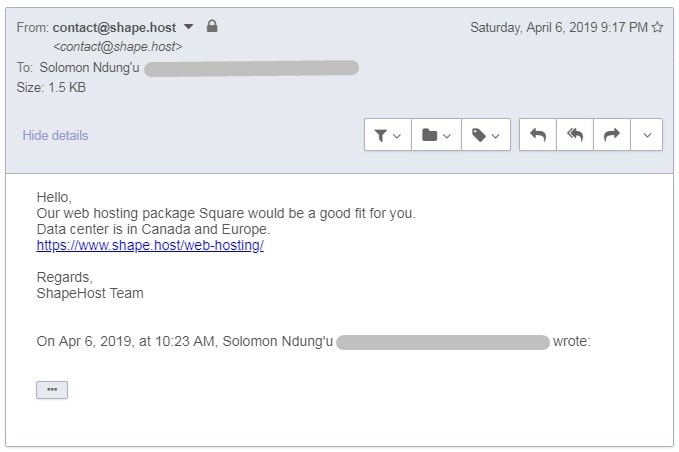This screenshot has width=679, height=452.
Task: Click the chevron next to the tag icon
Action: 496,136
